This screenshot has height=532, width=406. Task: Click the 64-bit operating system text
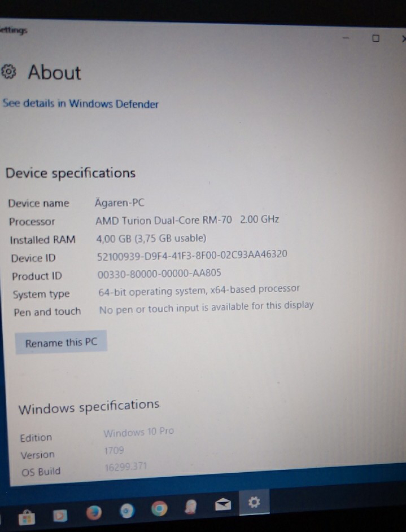pyautogui.click(x=199, y=291)
